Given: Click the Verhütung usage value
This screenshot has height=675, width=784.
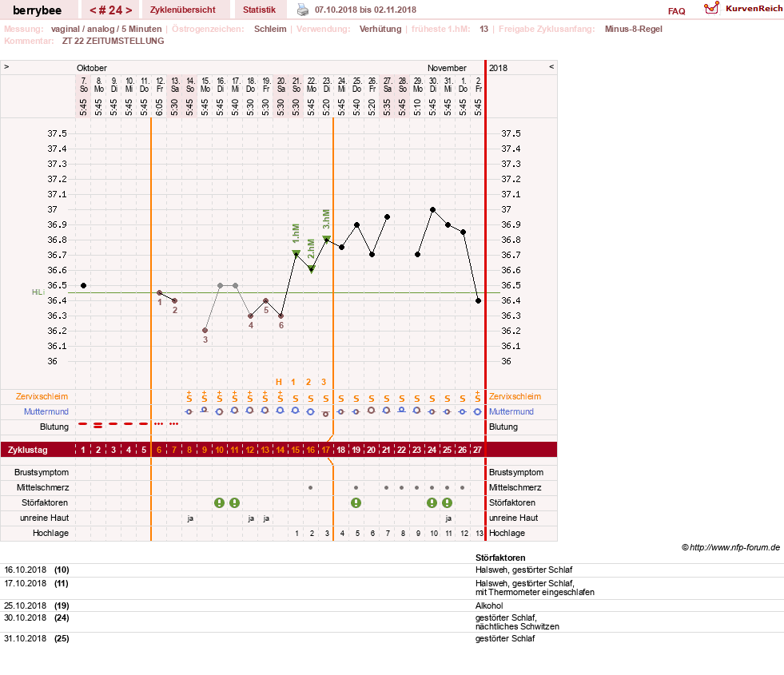Looking at the screenshot, I should click(x=380, y=29).
